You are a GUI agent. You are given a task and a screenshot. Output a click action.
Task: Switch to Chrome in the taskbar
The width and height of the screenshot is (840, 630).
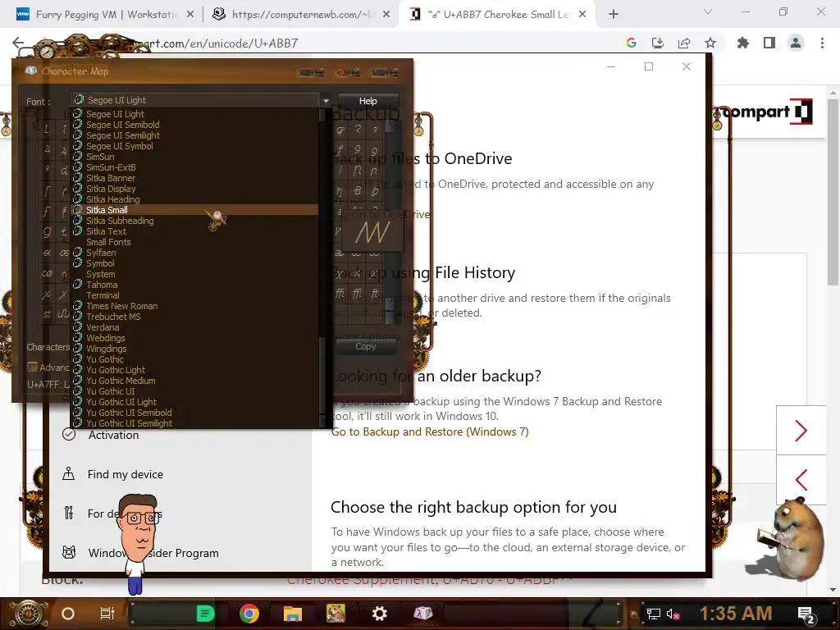tap(249, 614)
